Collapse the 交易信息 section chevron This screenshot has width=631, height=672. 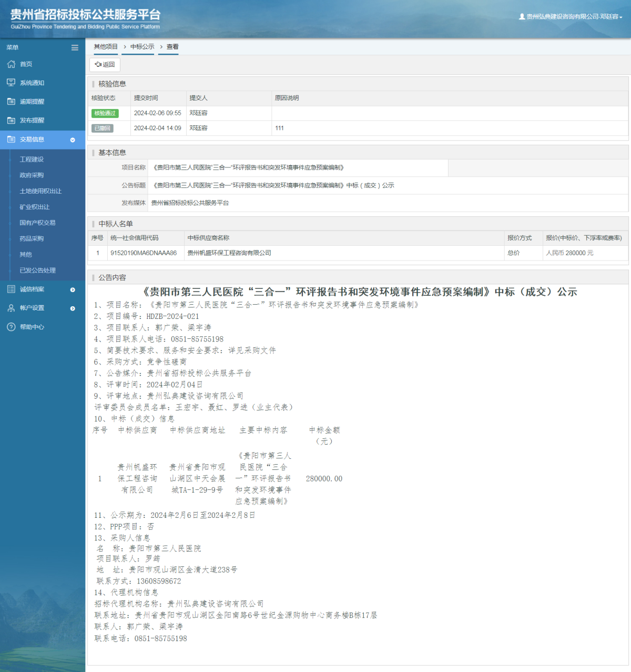[73, 140]
